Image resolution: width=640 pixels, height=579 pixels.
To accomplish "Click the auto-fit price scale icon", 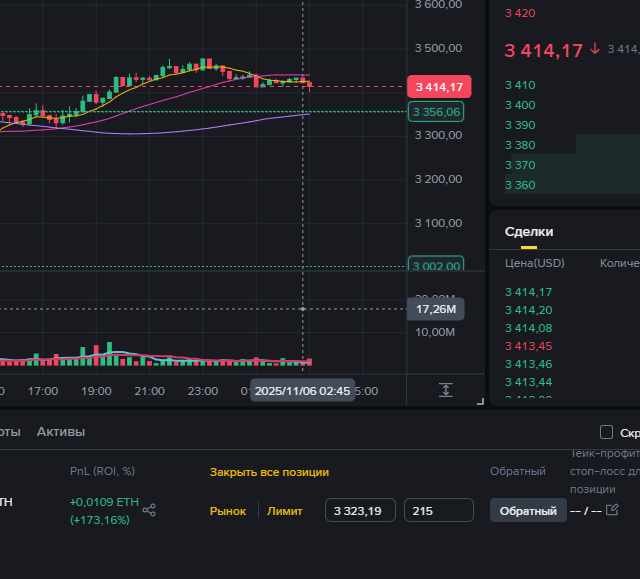I will coord(446,390).
